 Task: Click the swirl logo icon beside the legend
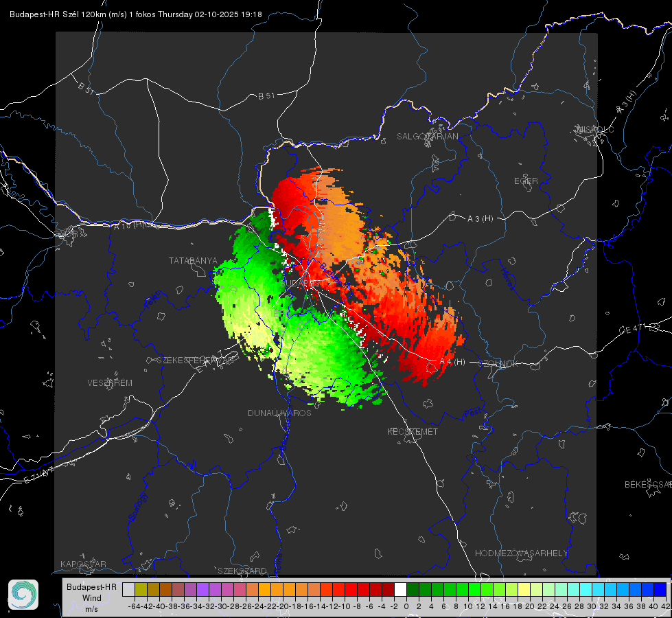pos(23,595)
